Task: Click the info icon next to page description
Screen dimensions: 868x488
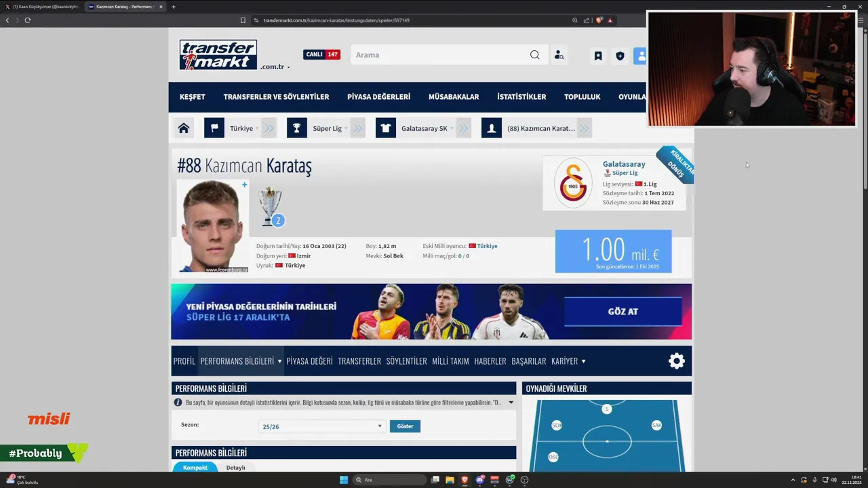Action: tap(178, 403)
